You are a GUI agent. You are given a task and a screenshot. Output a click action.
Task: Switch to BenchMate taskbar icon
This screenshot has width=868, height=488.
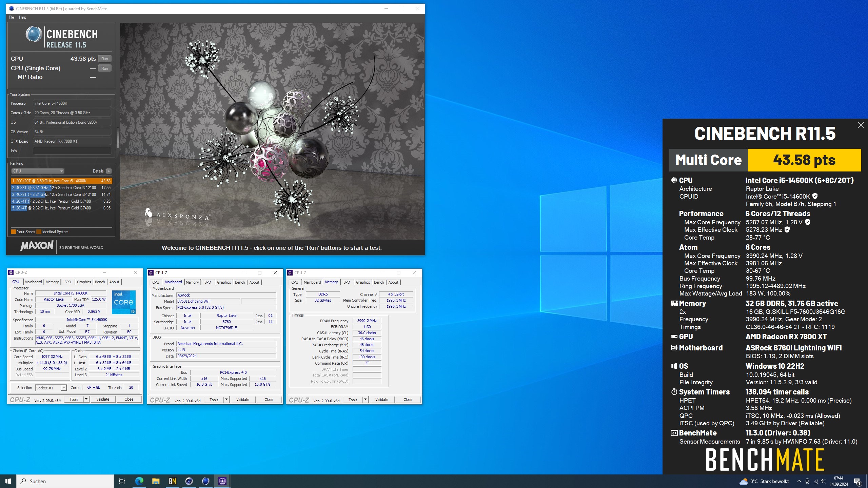(172, 481)
